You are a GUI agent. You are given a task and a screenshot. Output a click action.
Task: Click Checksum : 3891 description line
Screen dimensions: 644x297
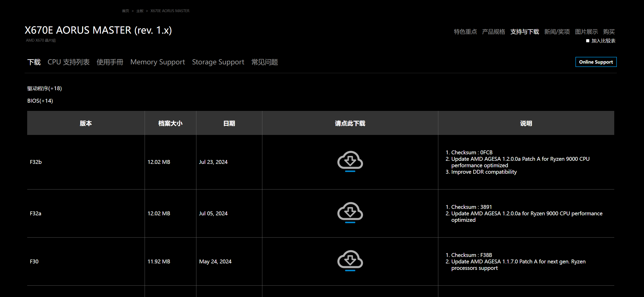471,207
